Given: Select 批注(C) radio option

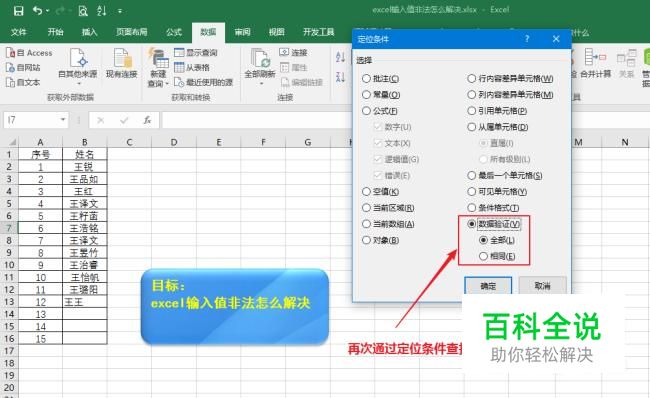Looking at the screenshot, I should [x=381, y=78].
